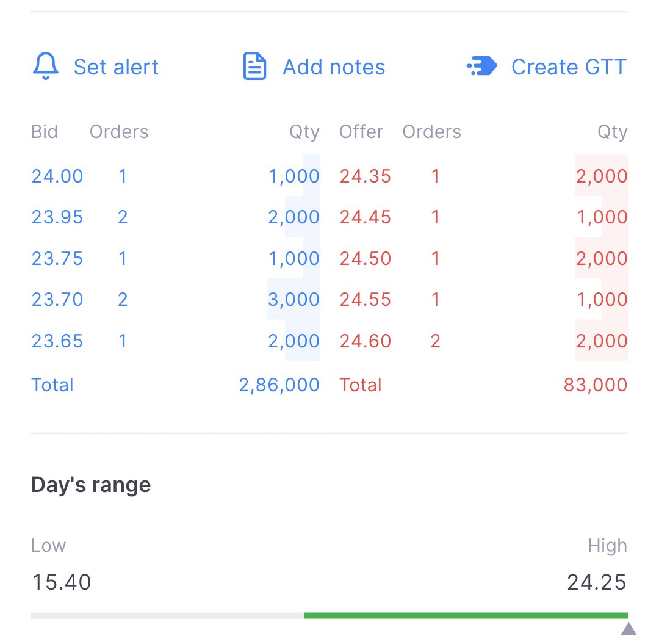Tap the Low label

(x=48, y=546)
